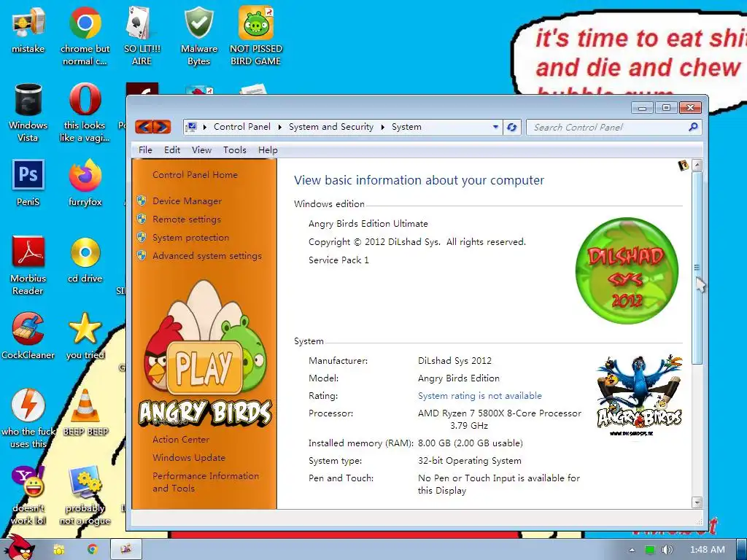
Task: Open the Opera icon labeled 'this looks like'
Action: [85, 112]
